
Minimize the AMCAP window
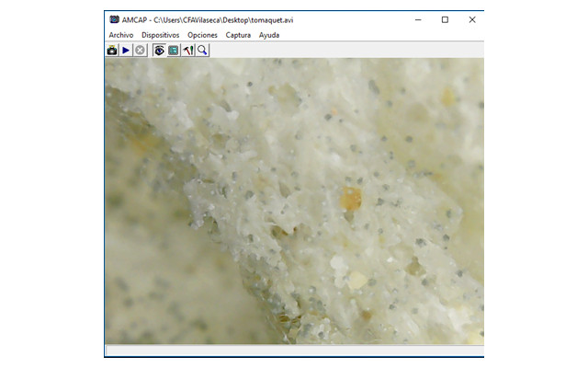tap(417, 19)
